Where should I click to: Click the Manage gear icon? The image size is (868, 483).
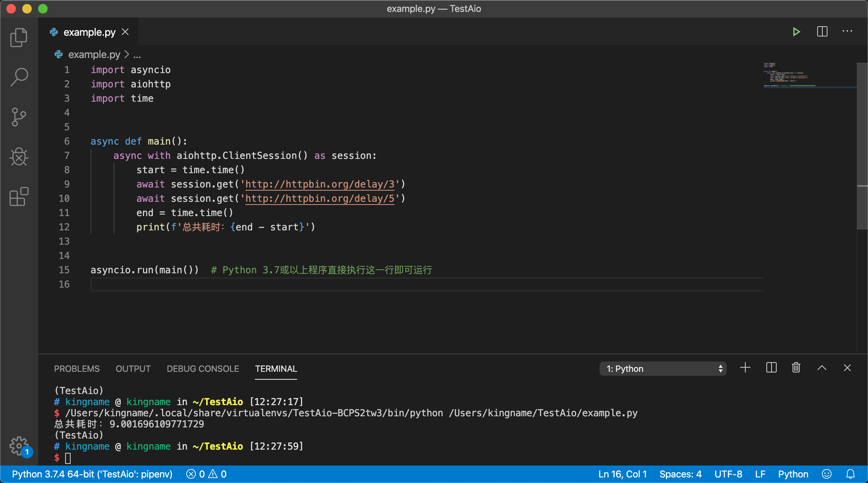pyautogui.click(x=19, y=446)
